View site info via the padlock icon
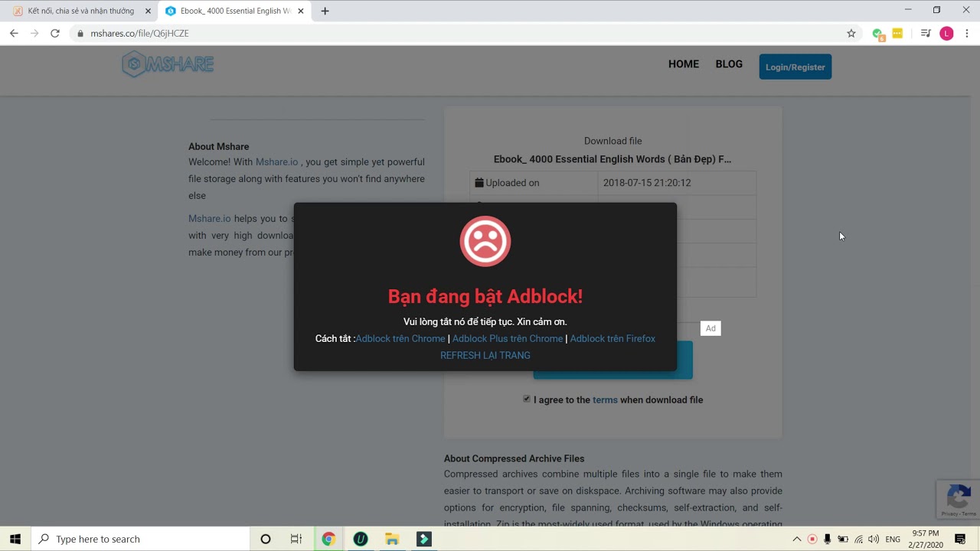 coord(80,34)
